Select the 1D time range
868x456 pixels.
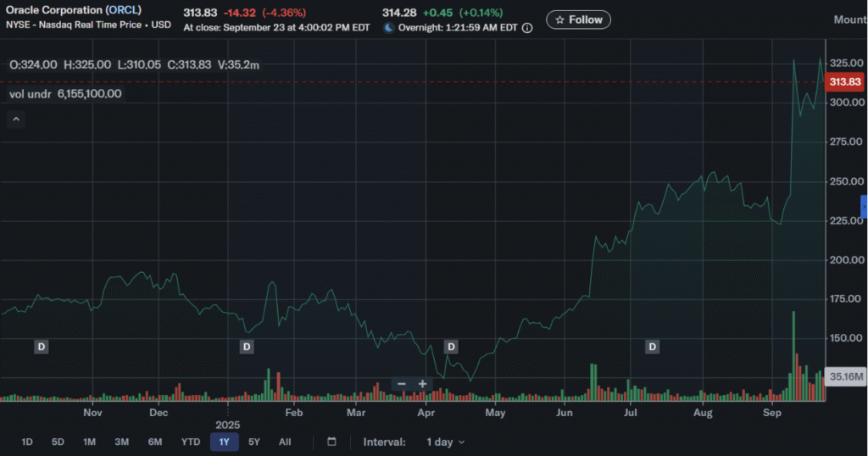tap(26, 442)
